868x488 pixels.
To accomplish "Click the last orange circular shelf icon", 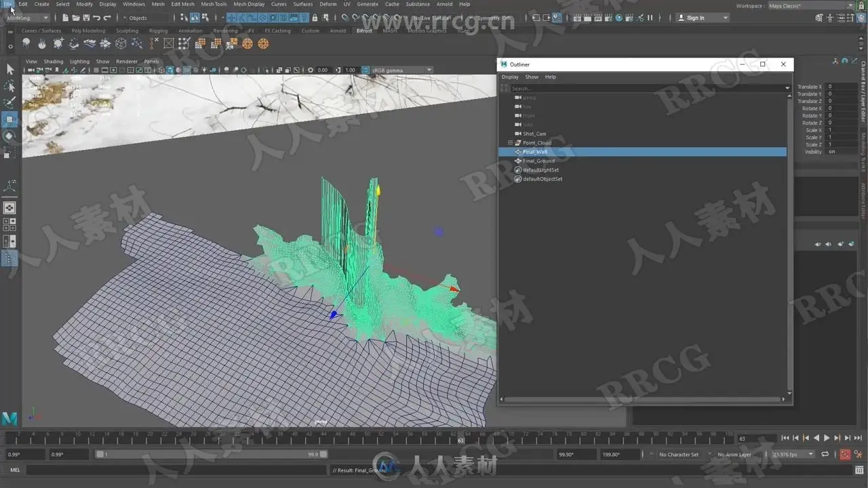I will (263, 43).
